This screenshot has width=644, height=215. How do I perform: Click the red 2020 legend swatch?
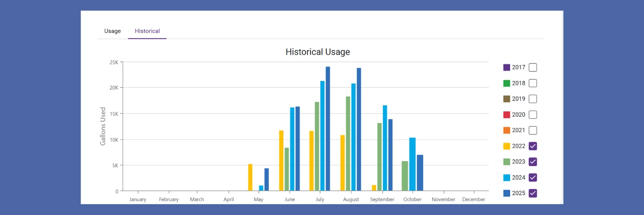(x=507, y=115)
